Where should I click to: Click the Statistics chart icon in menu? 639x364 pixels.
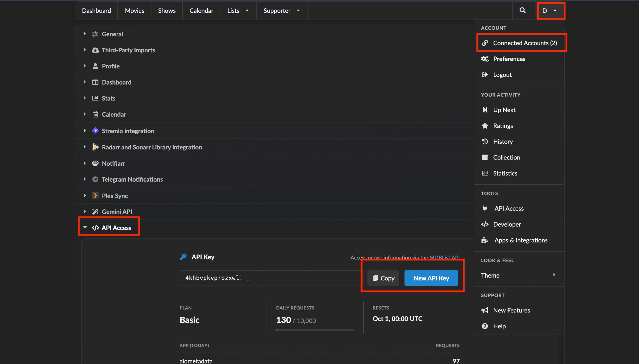485,173
